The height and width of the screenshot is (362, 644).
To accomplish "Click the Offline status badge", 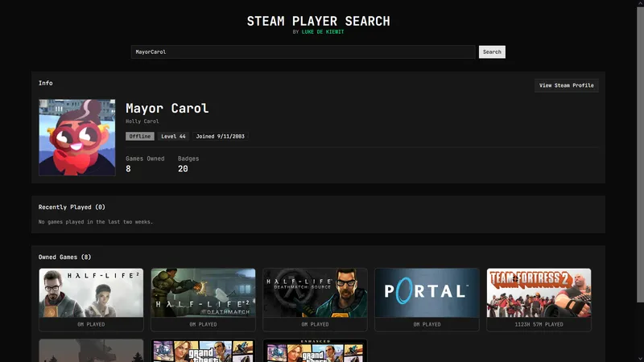I will [x=140, y=136].
